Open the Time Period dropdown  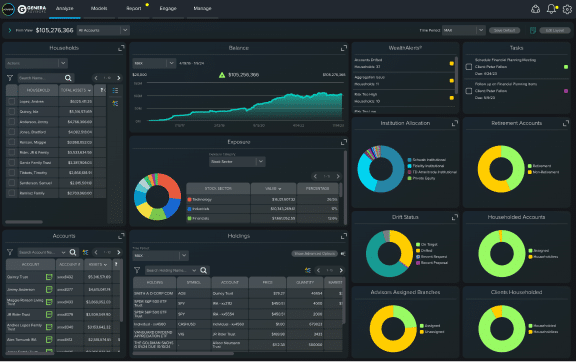pyautogui.click(x=464, y=30)
